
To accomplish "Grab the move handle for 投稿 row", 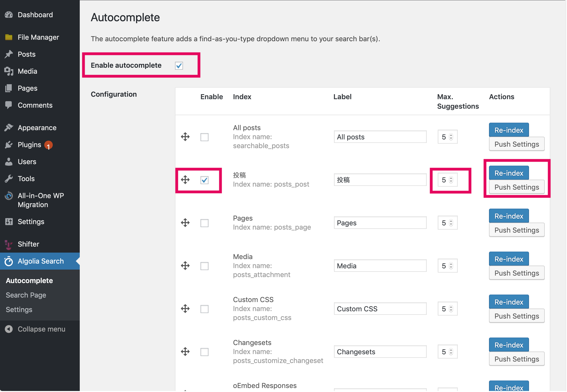I will click(185, 180).
